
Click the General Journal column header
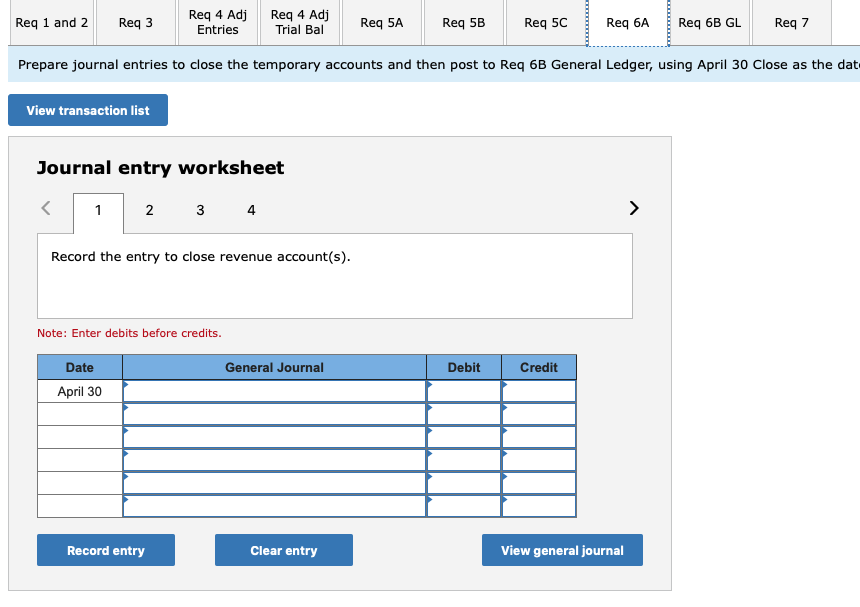point(274,367)
